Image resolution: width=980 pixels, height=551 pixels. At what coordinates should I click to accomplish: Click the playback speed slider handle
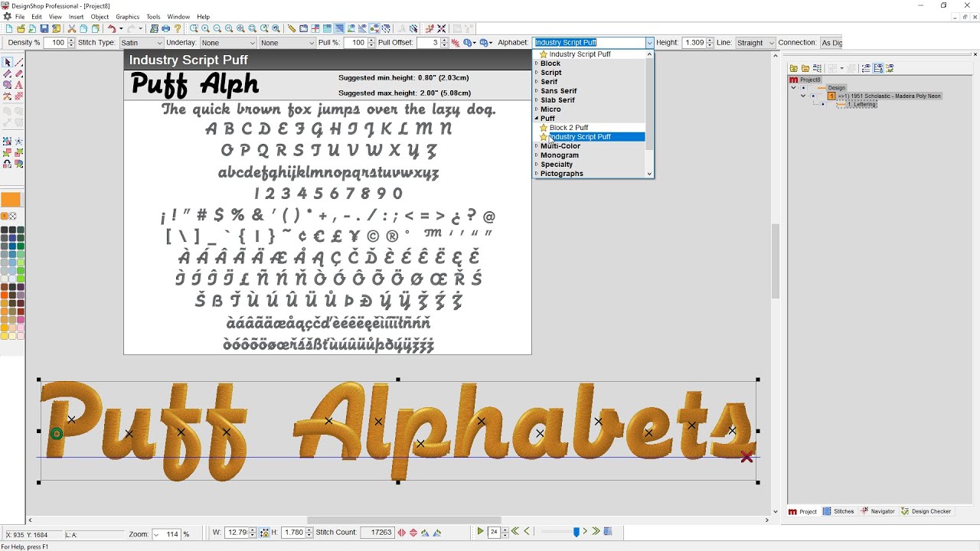pyautogui.click(x=577, y=532)
